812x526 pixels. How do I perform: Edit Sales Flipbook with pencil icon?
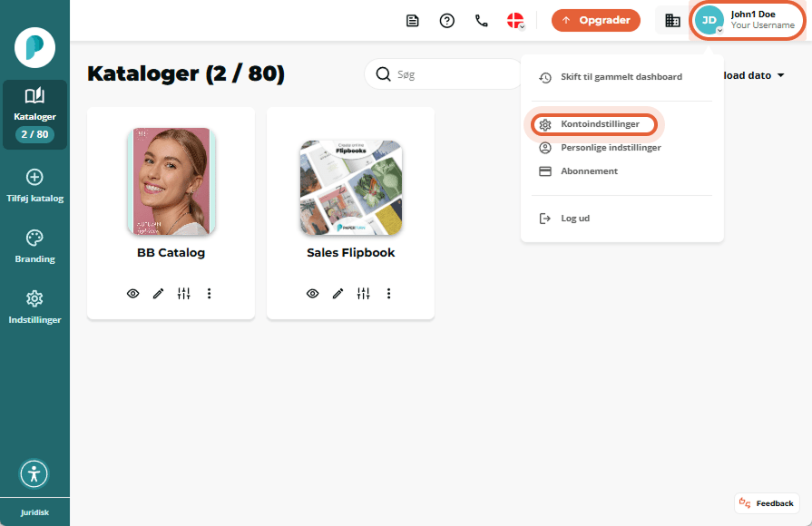tap(338, 294)
